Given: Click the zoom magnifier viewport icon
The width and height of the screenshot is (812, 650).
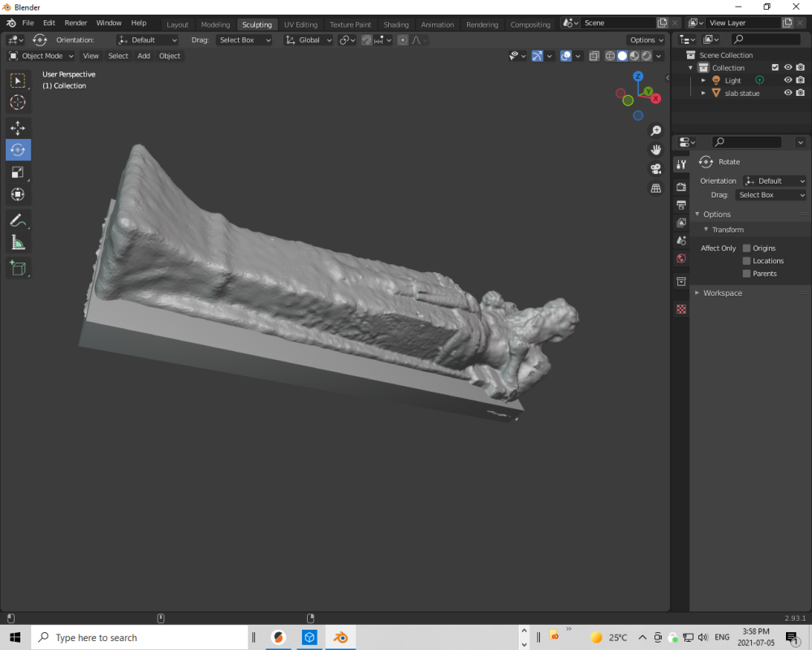Looking at the screenshot, I should tap(655, 131).
